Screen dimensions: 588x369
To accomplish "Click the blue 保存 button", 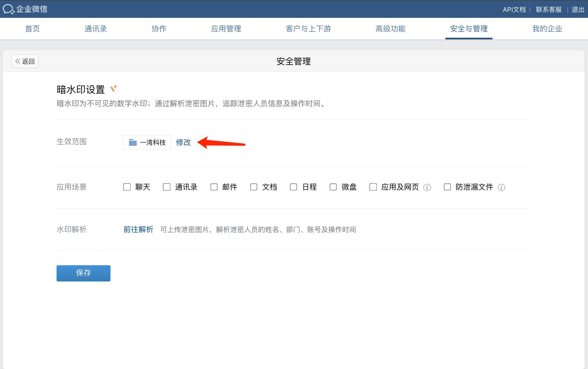I will tap(84, 273).
